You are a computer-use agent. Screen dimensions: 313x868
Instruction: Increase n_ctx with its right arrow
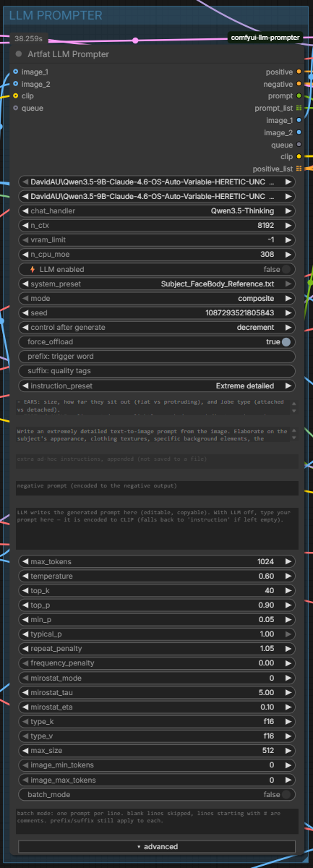pos(288,226)
